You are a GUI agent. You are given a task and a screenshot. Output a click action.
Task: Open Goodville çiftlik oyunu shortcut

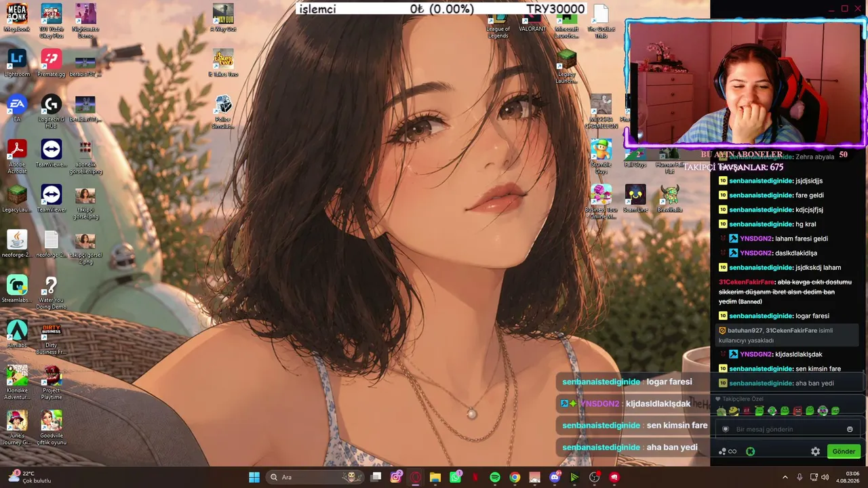coord(51,428)
